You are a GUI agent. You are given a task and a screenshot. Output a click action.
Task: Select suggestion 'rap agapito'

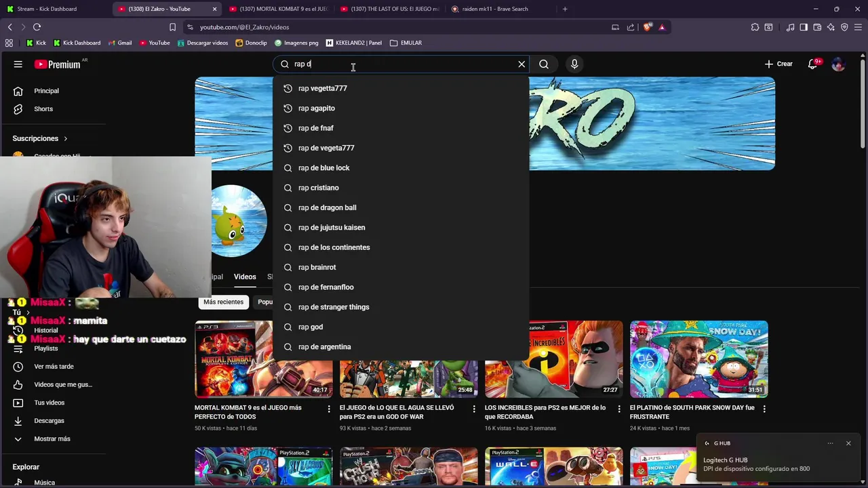[x=401, y=108]
